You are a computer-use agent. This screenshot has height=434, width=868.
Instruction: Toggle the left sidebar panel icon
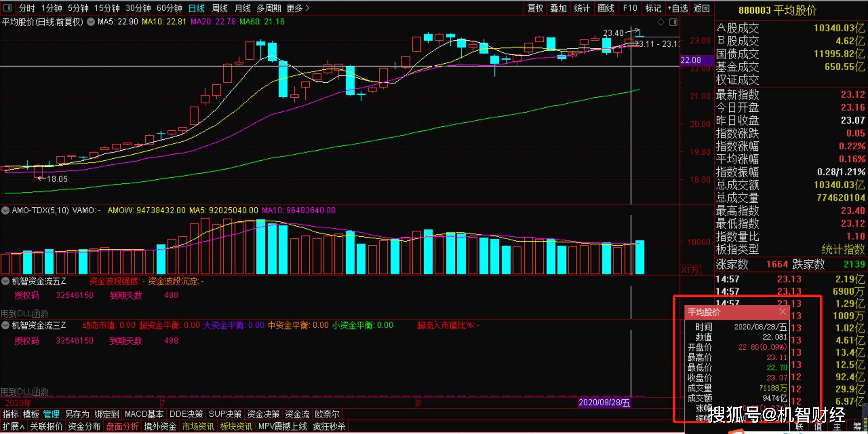[8, 8]
